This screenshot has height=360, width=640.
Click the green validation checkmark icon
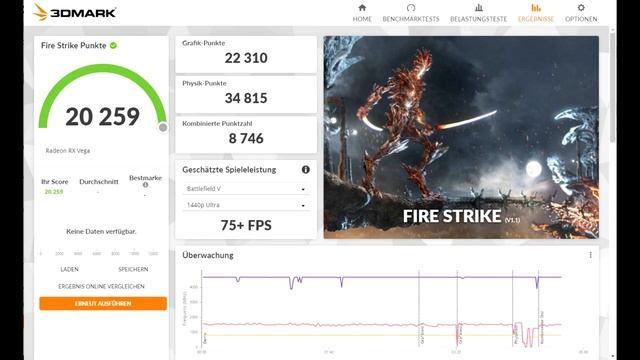(x=113, y=45)
